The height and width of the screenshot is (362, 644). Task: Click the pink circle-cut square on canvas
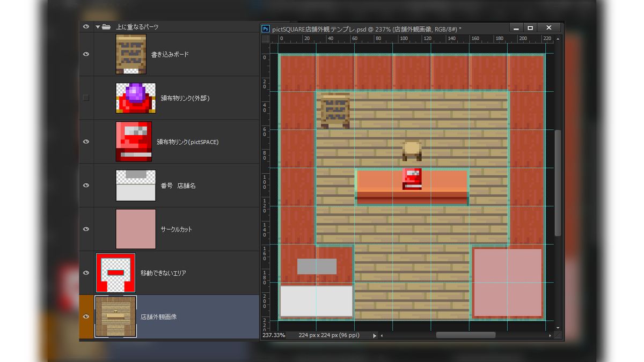click(507, 282)
